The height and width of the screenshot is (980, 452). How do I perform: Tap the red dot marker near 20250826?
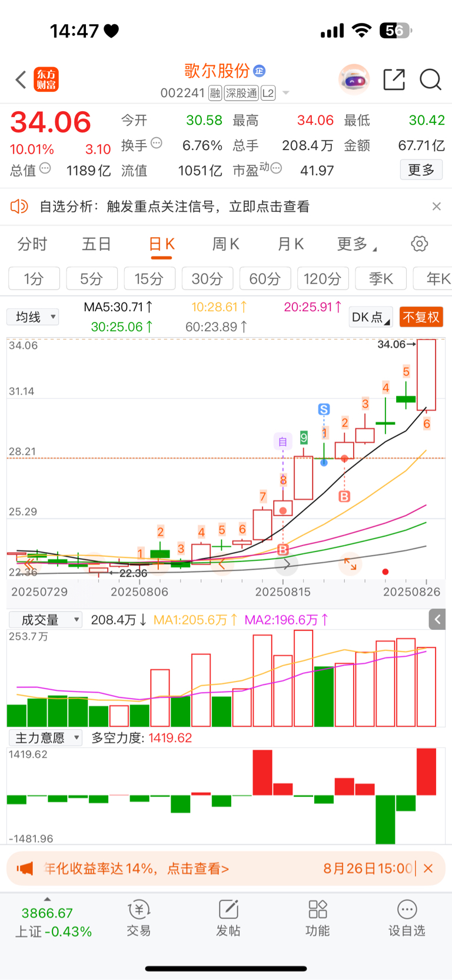coord(385,572)
